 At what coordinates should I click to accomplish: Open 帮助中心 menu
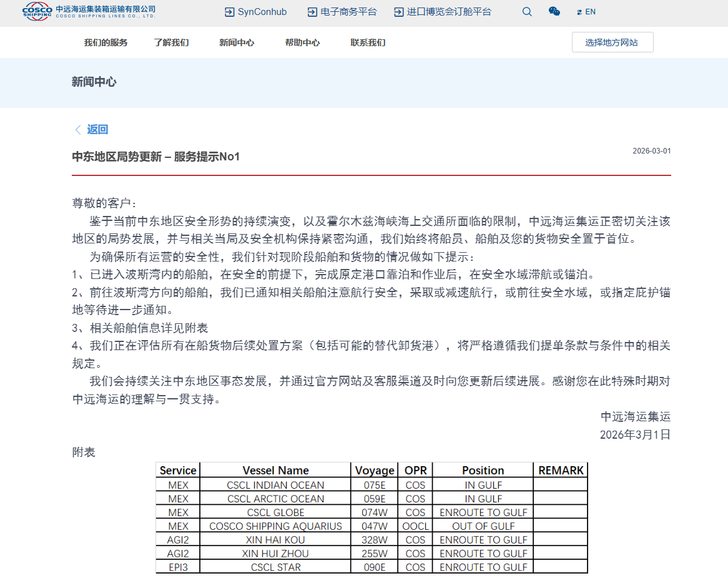pyautogui.click(x=302, y=42)
